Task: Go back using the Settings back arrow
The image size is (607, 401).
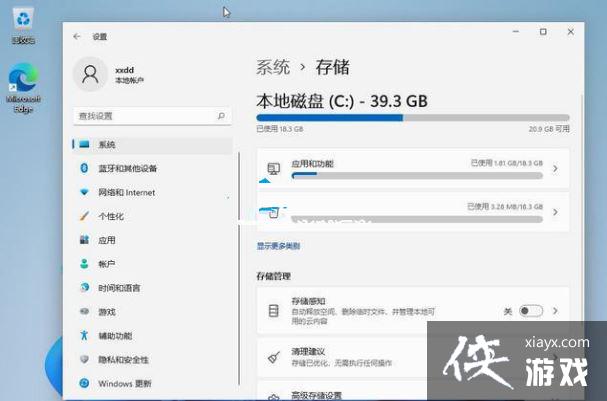Action: pos(77,36)
